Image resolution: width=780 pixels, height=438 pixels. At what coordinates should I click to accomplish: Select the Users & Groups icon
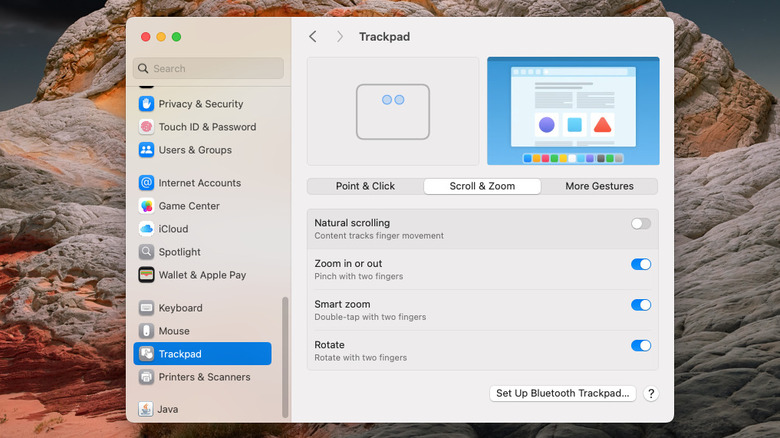pos(147,150)
